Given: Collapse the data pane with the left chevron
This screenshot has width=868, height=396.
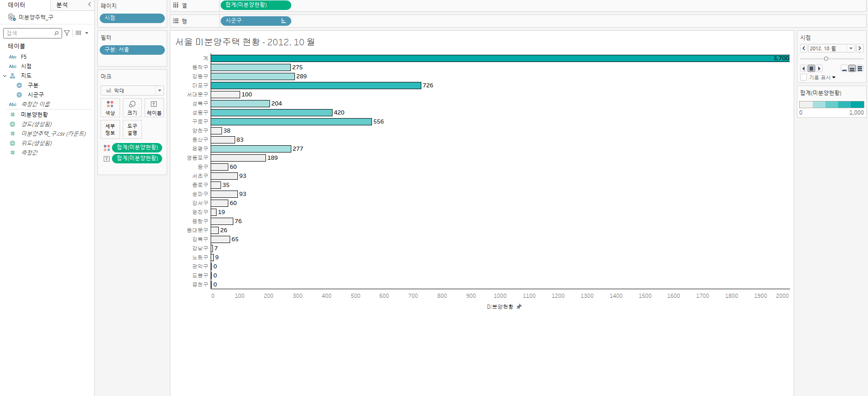Looking at the screenshot, I should pos(89,5).
